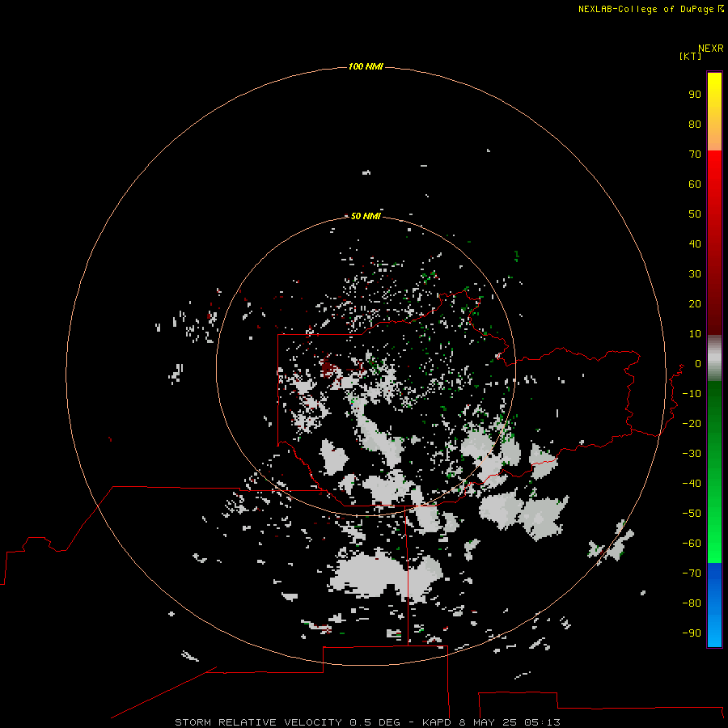Click the -30 value on the velocity scale
The image size is (728, 728).
[x=692, y=454]
